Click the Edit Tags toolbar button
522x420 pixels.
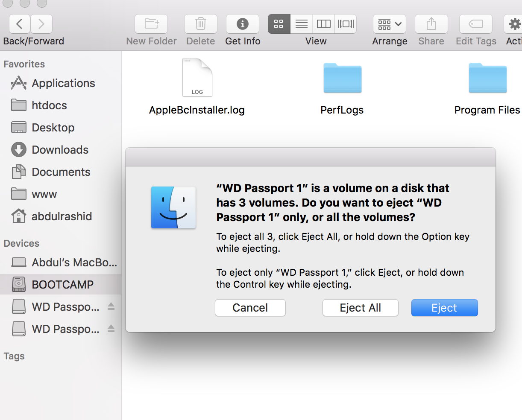(476, 24)
